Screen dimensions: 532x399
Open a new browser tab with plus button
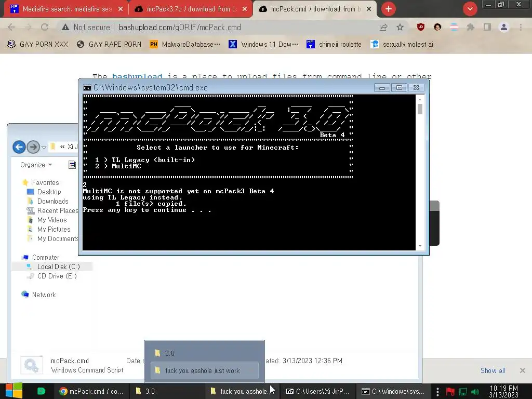[x=389, y=9]
